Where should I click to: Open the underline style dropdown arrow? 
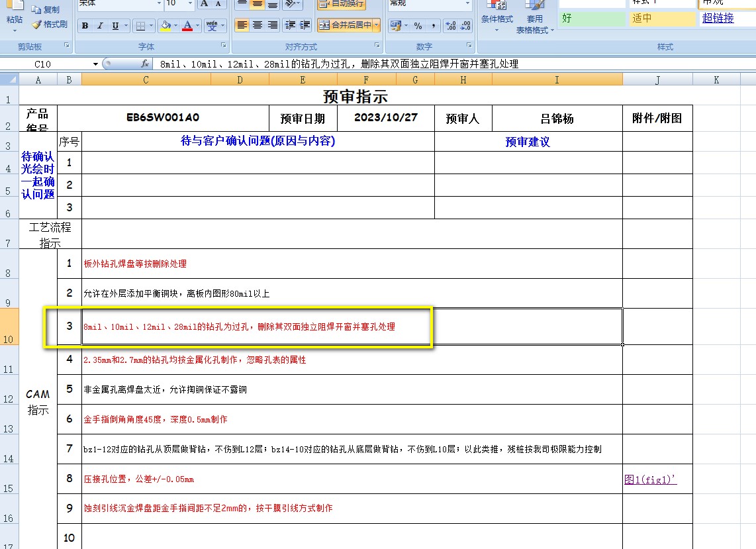coord(126,26)
